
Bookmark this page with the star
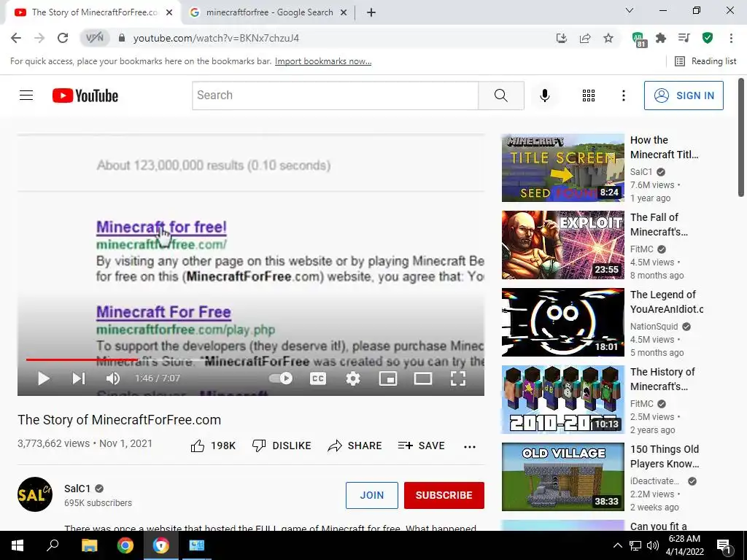(x=608, y=38)
